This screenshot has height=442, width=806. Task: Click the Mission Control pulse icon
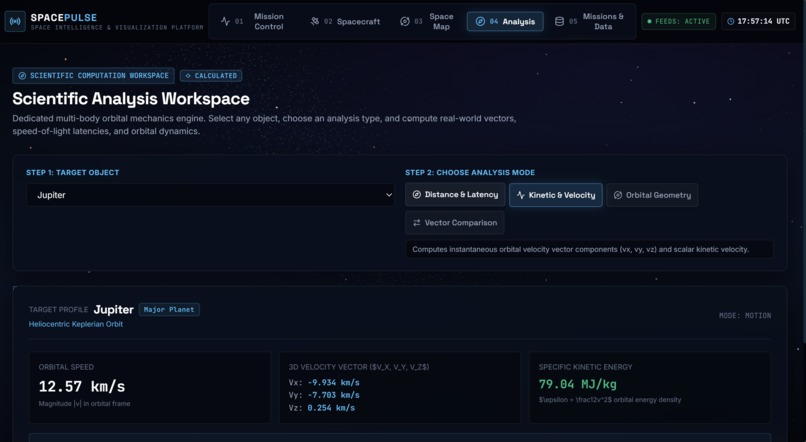(x=225, y=22)
